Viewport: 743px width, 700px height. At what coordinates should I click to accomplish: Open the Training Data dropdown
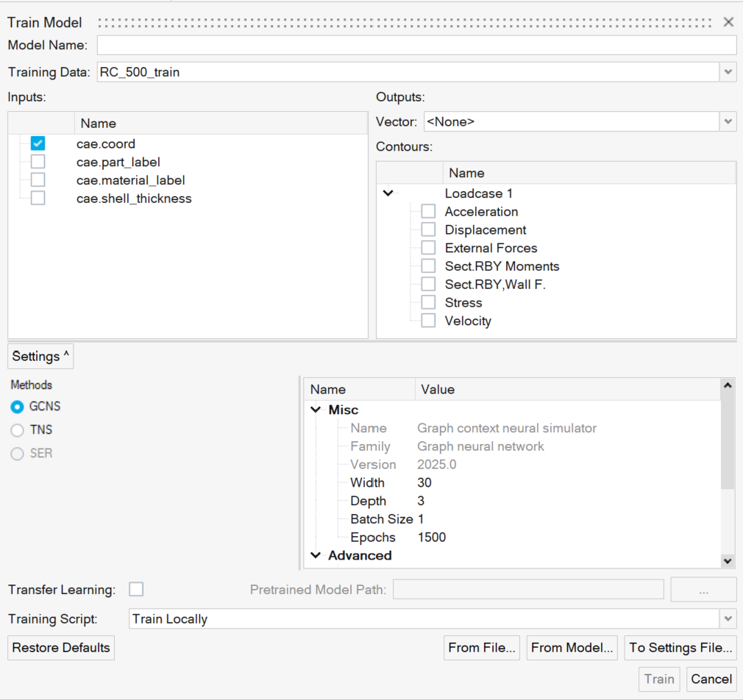[x=728, y=72]
